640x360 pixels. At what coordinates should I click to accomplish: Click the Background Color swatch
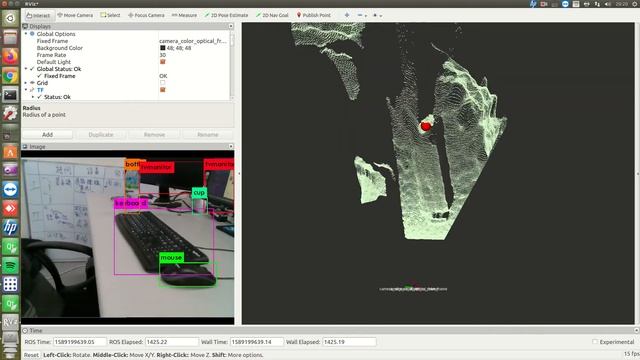point(162,48)
